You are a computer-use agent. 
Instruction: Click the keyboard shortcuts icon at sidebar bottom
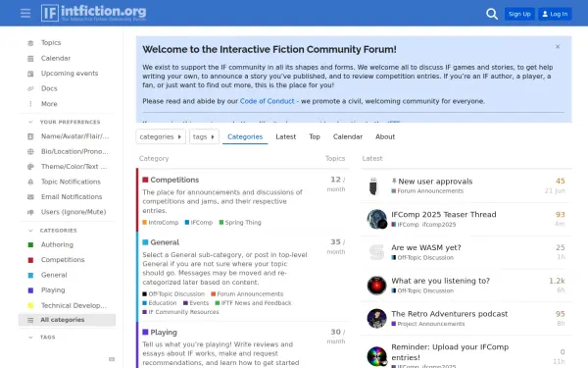pyautogui.click(x=112, y=359)
